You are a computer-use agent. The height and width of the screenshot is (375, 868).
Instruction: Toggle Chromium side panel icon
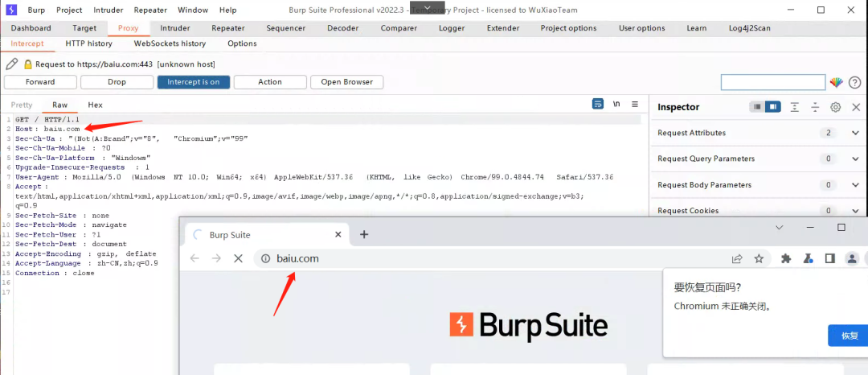click(x=829, y=258)
